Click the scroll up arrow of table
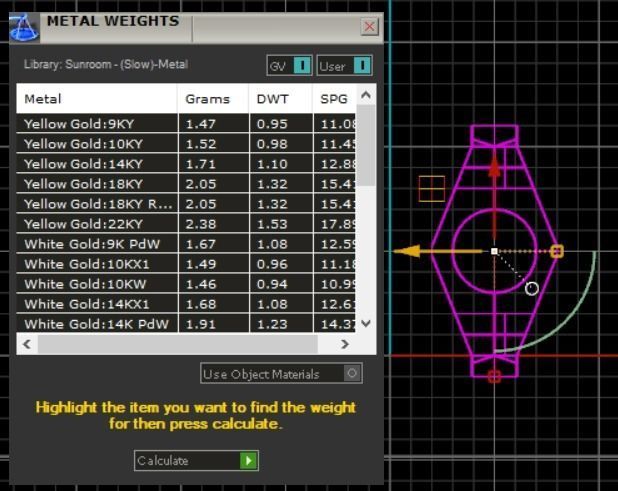The height and width of the screenshot is (491, 618). [366, 95]
